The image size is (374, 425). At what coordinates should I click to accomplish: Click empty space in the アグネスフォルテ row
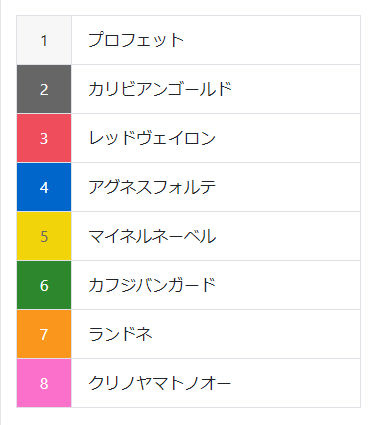(x=288, y=187)
